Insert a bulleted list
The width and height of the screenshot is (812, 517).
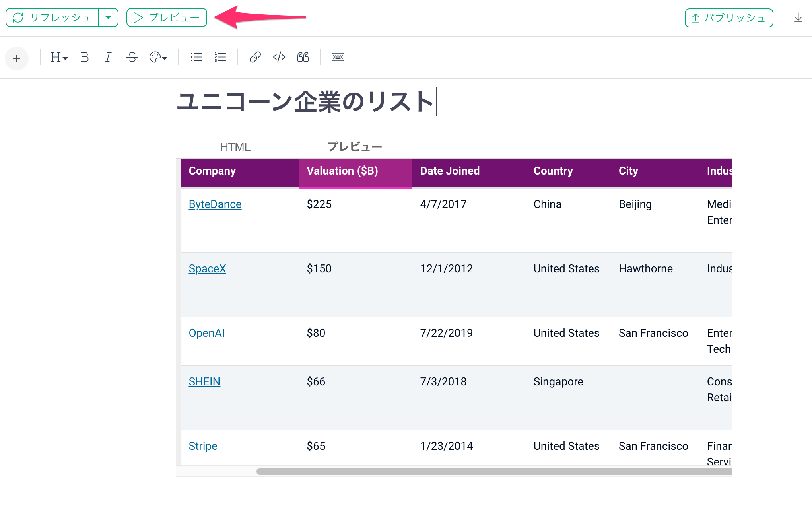(x=196, y=58)
